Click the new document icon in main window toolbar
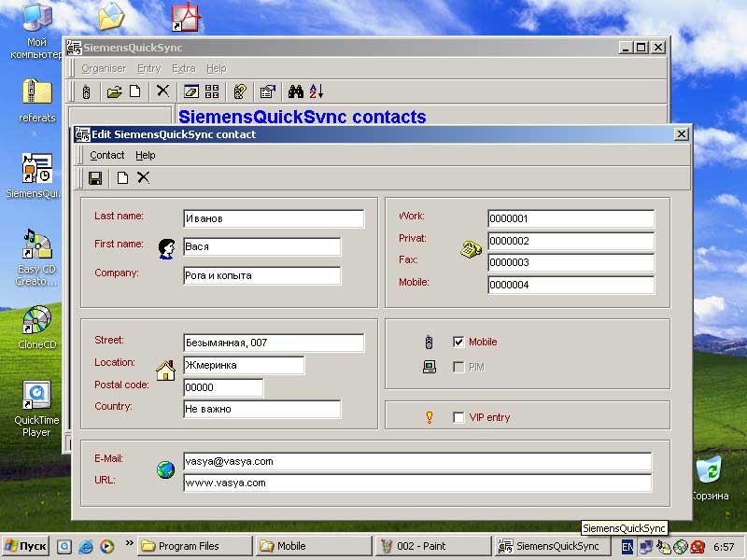The width and height of the screenshot is (747, 560). click(135, 91)
